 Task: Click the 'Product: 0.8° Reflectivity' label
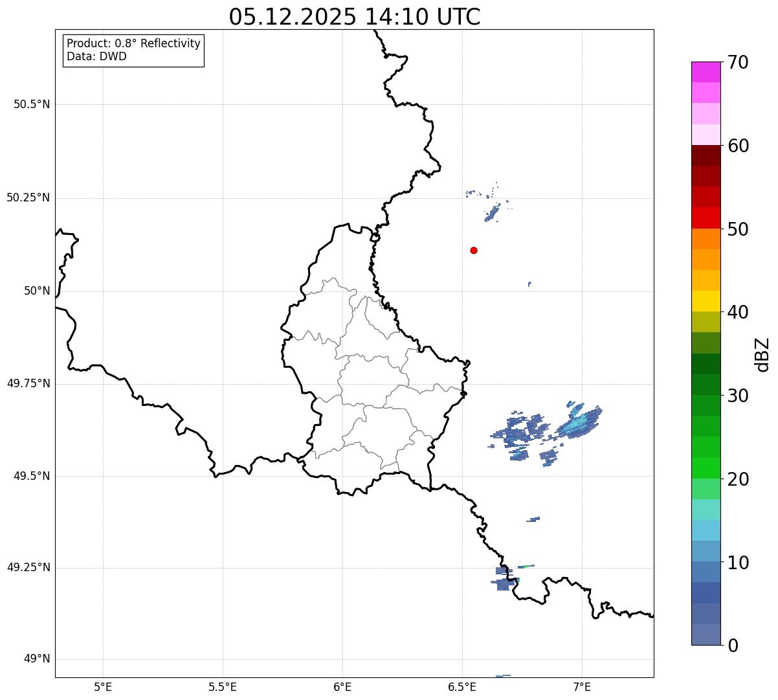point(134,43)
